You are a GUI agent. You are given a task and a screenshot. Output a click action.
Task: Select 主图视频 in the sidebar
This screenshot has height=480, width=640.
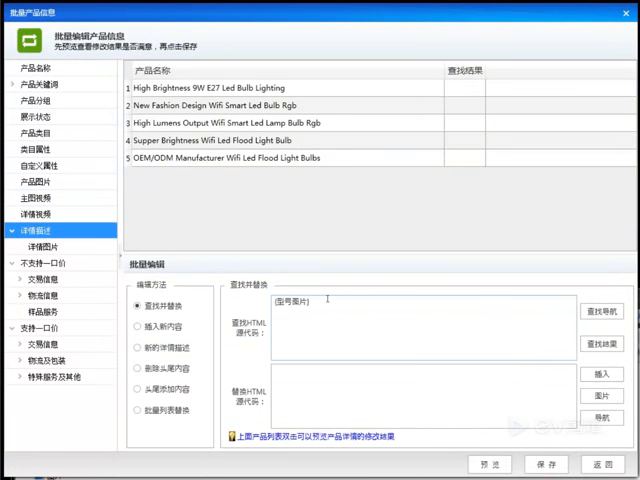coord(36,198)
